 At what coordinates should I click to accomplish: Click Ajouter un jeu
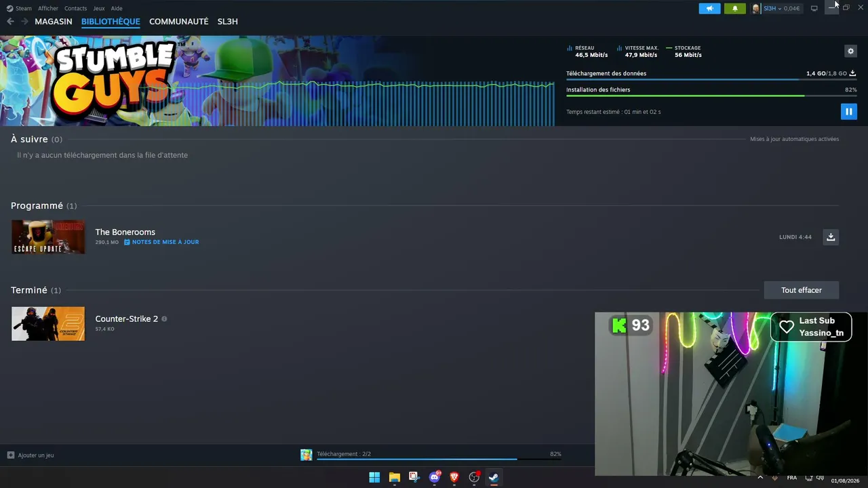tap(36, 455)
